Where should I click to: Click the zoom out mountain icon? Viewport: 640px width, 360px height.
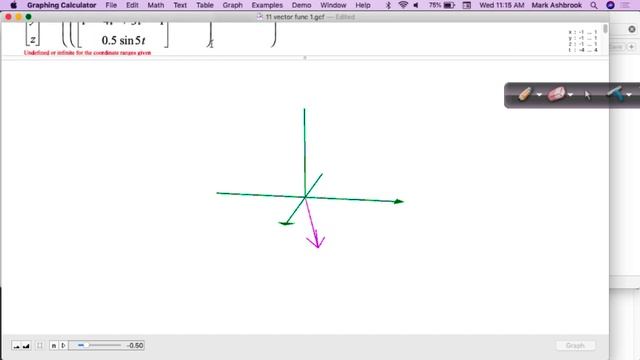pos(16,346)
